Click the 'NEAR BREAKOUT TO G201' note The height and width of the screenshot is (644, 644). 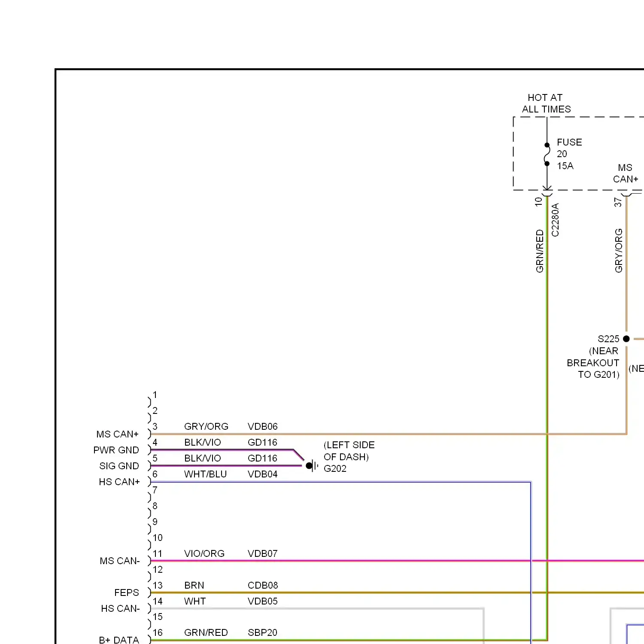593,363
